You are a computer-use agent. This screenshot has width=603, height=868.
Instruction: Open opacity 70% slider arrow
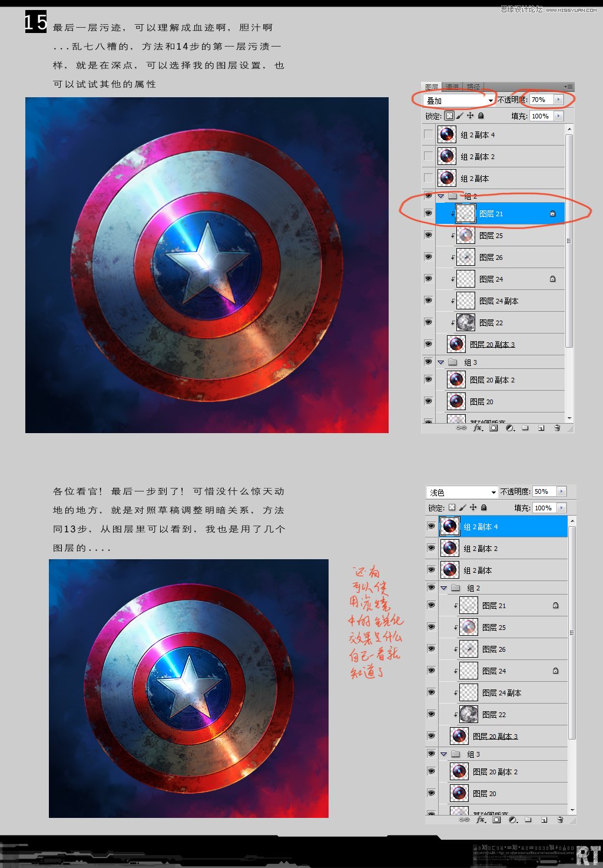point(559,100)
